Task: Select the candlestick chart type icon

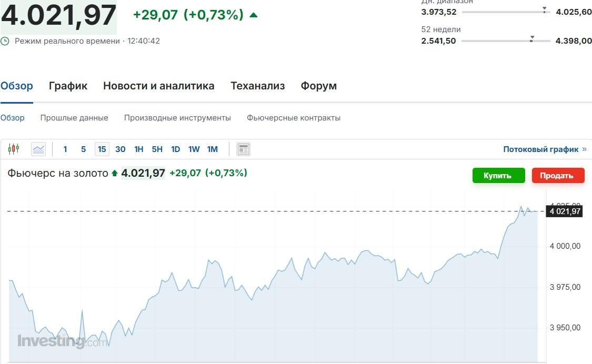Action: point(13,149)
